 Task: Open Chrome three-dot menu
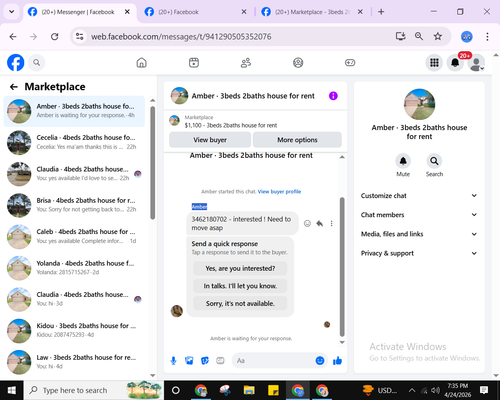(487, 36)
